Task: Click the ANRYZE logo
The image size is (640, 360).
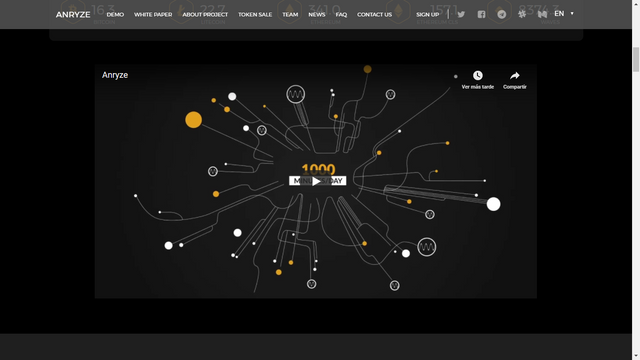Action: [x=73, y=14]
